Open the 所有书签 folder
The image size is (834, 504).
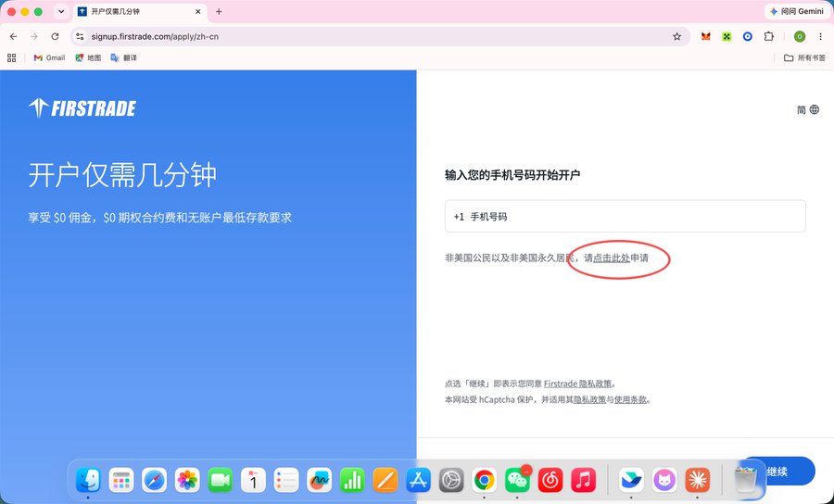804,57
